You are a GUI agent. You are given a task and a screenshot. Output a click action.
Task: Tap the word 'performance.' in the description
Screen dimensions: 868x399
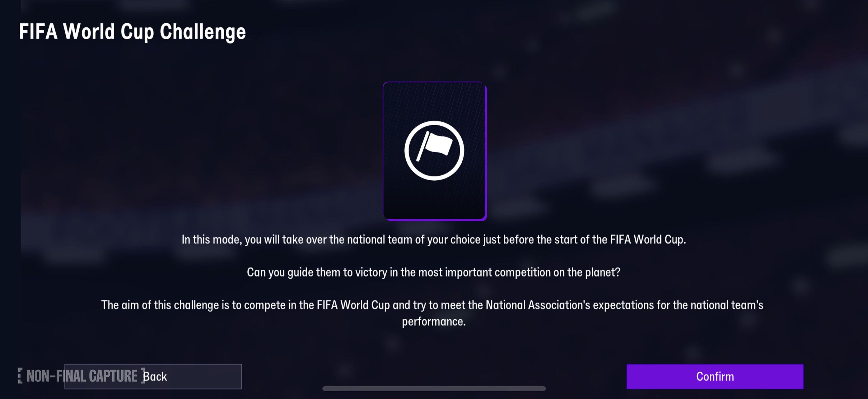coord(434,322)
